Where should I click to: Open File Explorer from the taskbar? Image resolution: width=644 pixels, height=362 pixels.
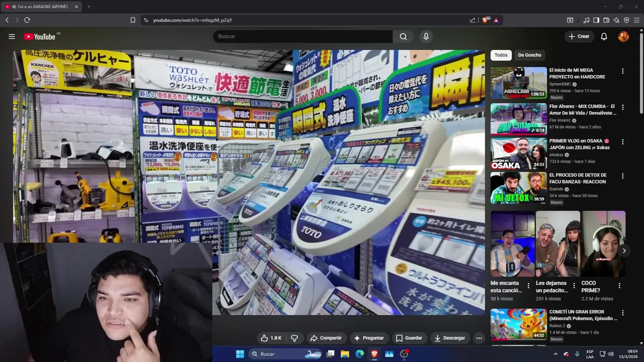pos(345,354)
